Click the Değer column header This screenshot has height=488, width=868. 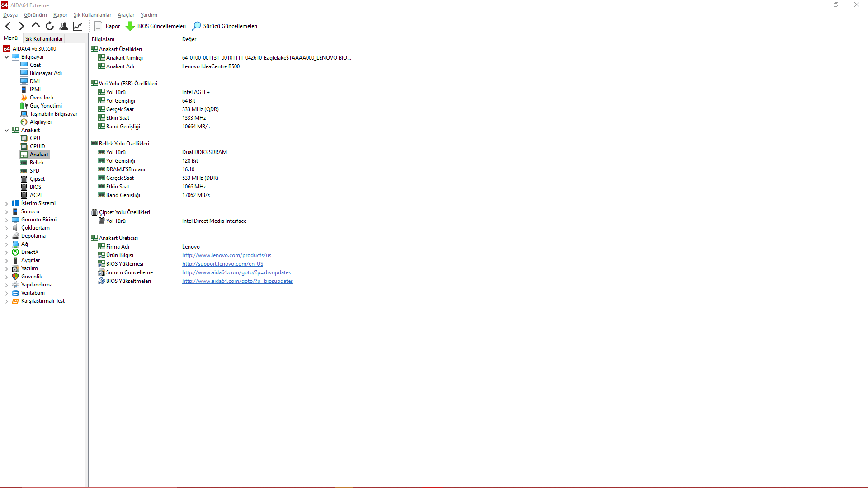[189, 39]
